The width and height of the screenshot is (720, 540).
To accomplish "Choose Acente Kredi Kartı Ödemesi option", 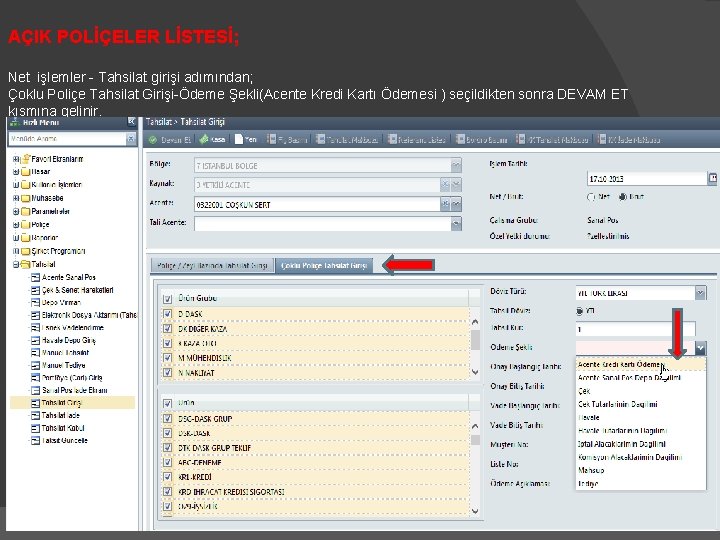I will coord(641,365).
